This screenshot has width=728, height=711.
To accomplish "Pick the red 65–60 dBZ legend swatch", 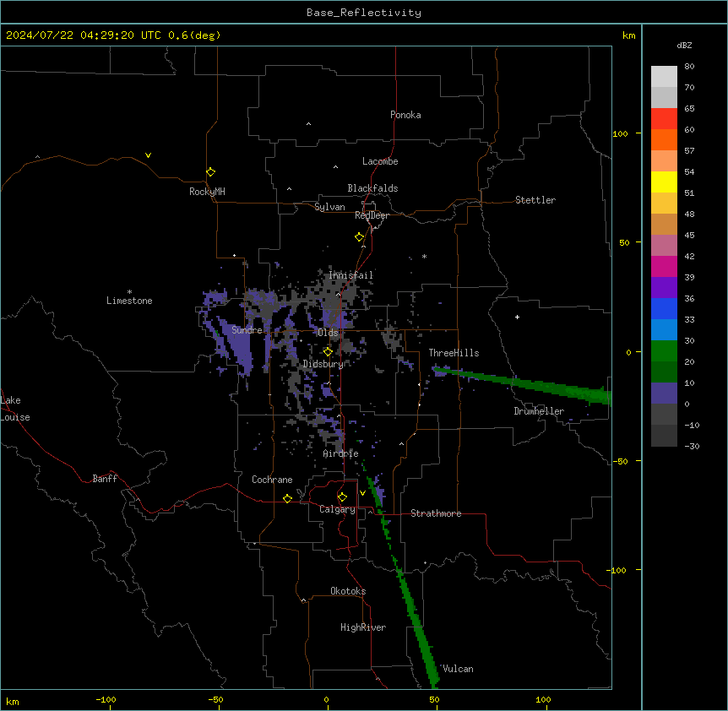I will [664, 119].
